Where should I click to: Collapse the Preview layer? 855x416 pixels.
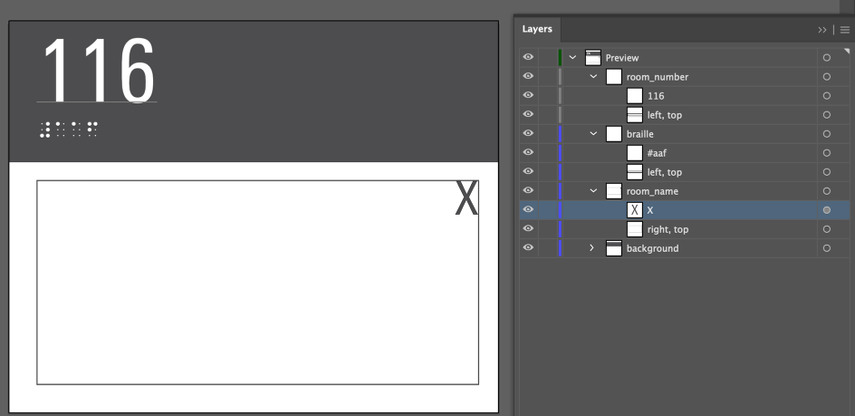click(573, 57)
